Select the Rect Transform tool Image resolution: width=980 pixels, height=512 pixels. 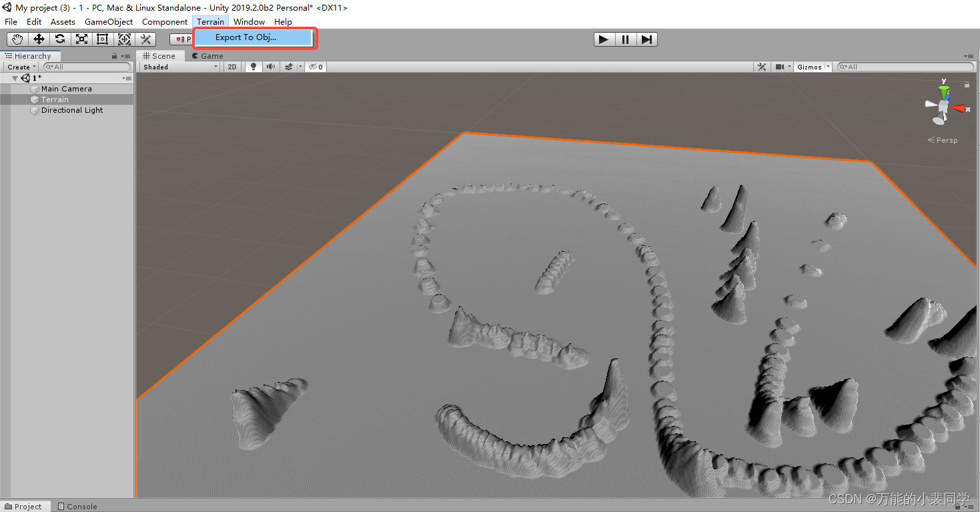[102, 39]
